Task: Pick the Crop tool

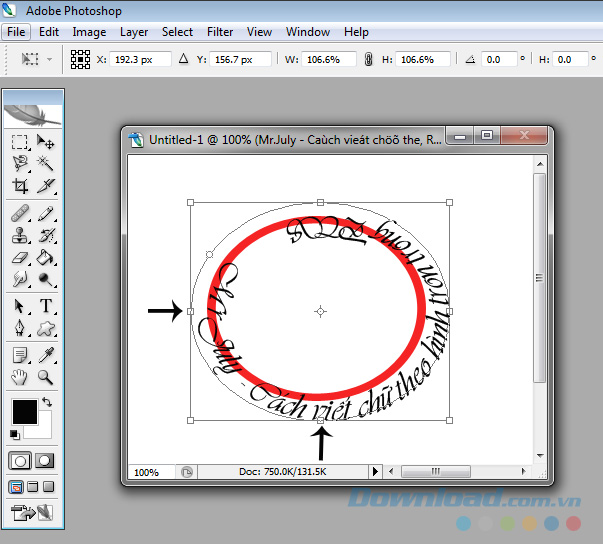Action: [x=20, y=186]
